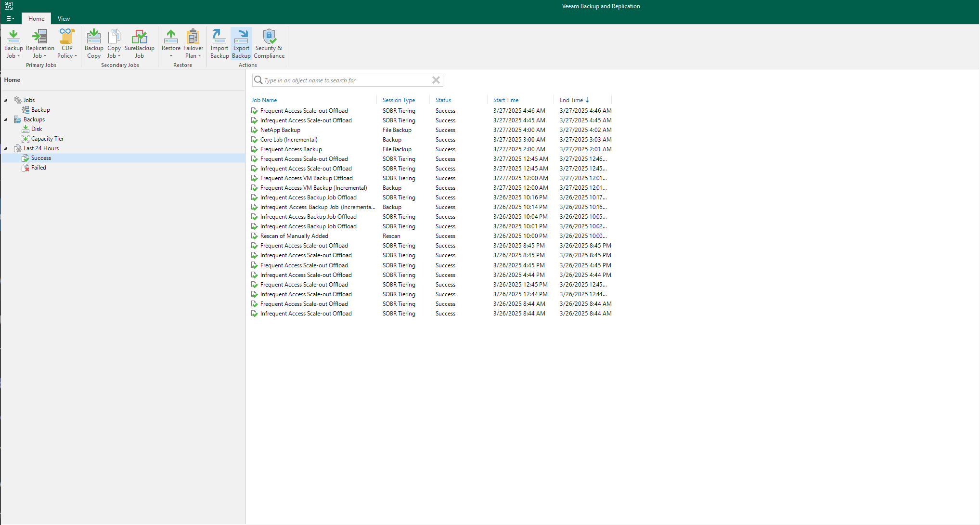980x525 pixels.
Task: Click the search box for object names
Action: pos(347,80)
